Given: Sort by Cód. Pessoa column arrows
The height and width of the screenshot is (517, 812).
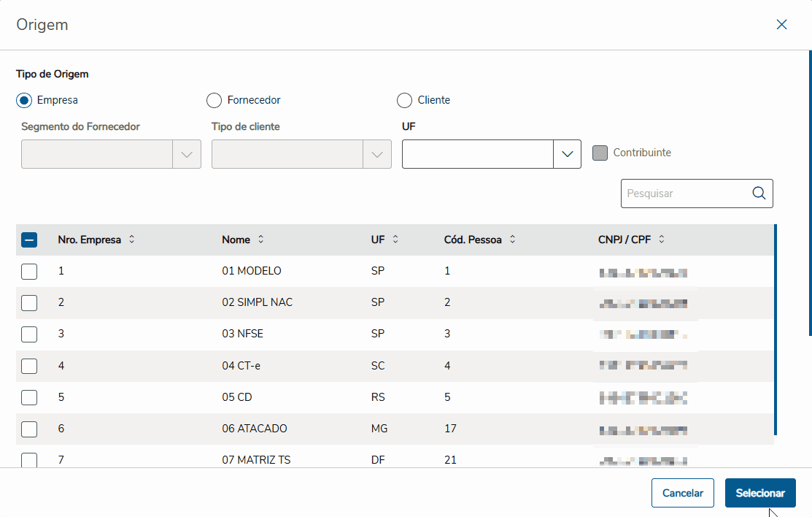Looking at the screenshot, I should [x=512, y=240].
